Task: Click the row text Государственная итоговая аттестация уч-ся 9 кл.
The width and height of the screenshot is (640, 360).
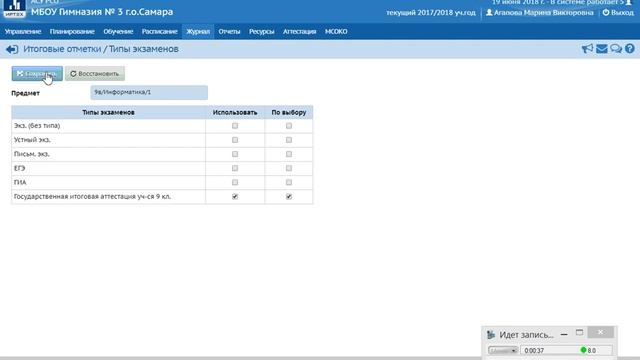Action: (x=92, y=197)
